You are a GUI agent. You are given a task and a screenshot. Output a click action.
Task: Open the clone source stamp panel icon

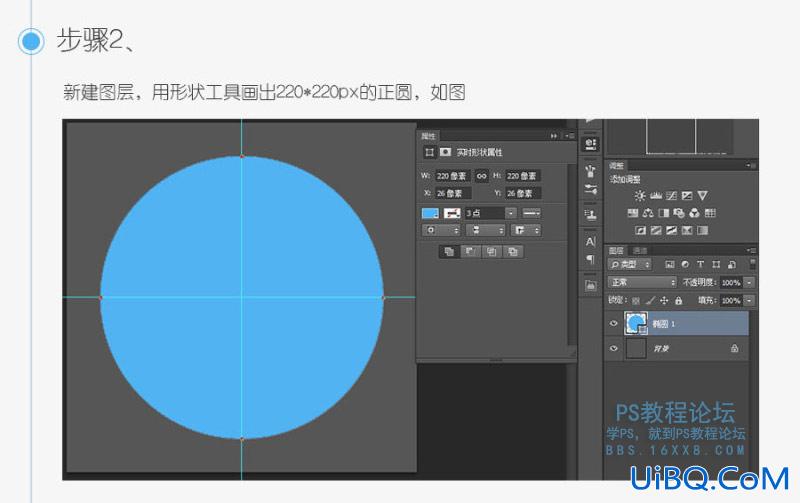tap(591, 215)
